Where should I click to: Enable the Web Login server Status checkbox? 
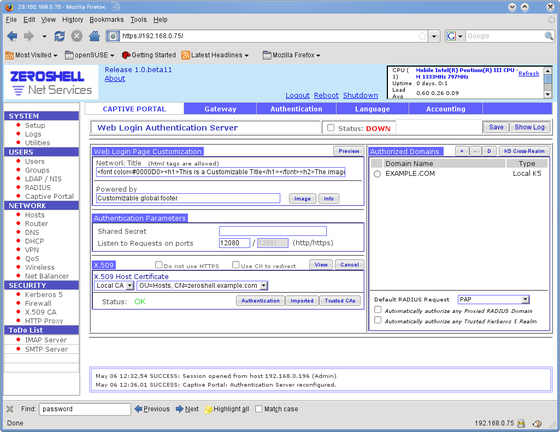pos(331,128)
